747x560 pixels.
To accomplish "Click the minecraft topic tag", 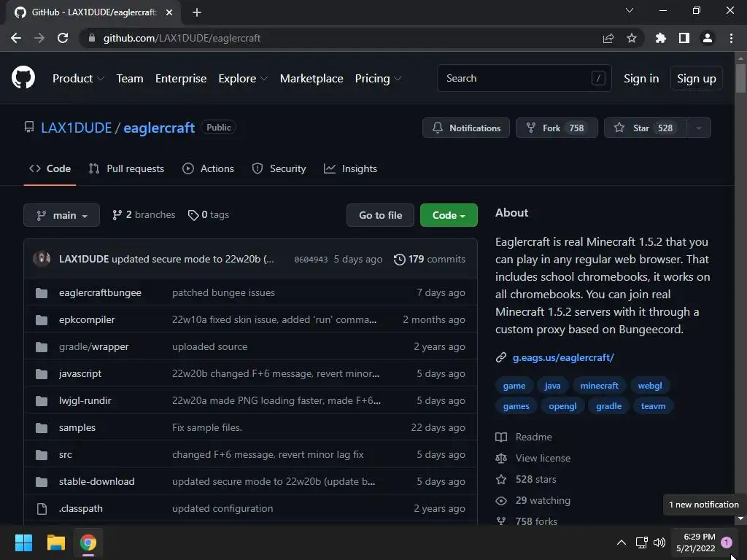I will (600, 386).
